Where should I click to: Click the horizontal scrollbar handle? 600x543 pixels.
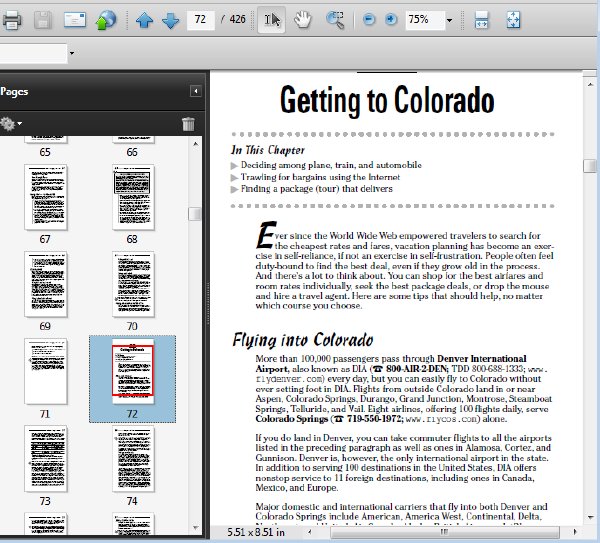(x=445, y=532)
